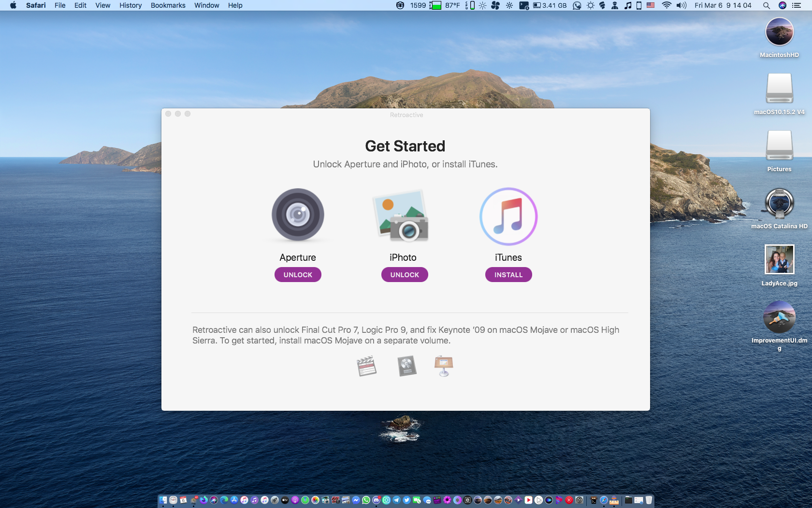Open WhatsApp from the Dock

coord(366,500)
